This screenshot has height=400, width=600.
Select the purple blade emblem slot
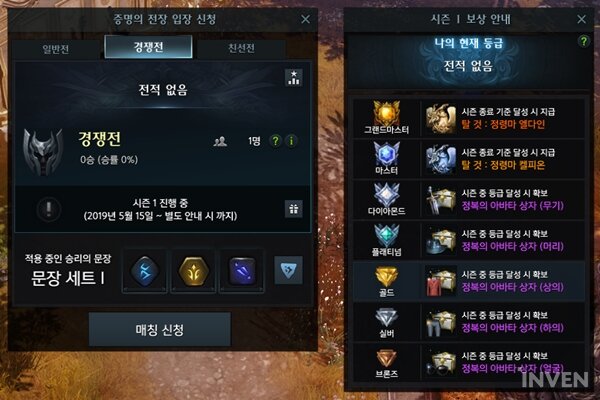[242, 271]
